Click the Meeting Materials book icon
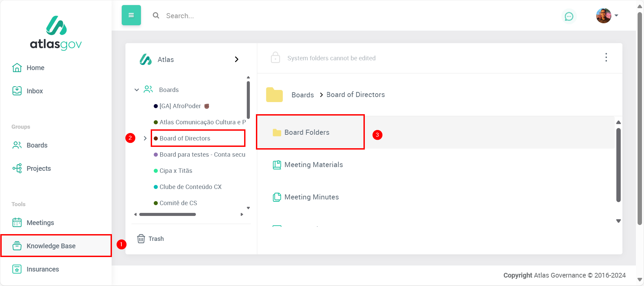 (x=277, y=165)
